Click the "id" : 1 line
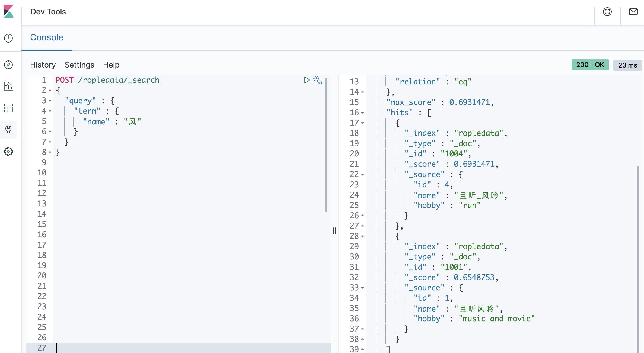 tap(433, 298)
